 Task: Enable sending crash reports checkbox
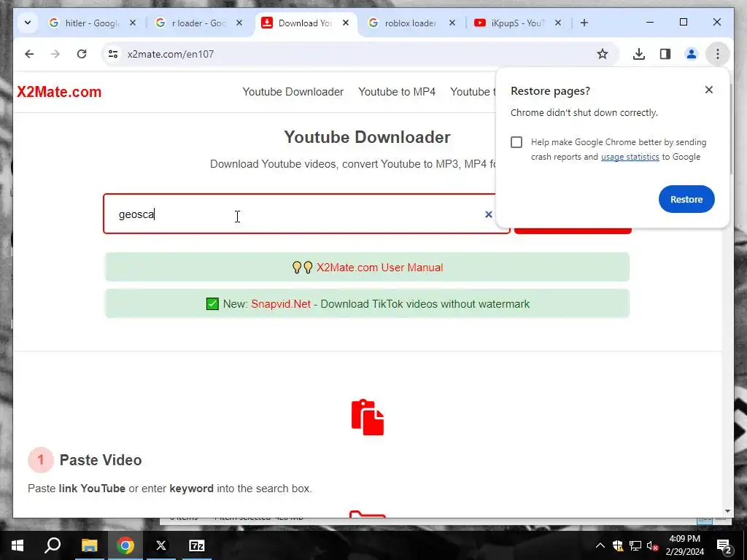point(516,142)
